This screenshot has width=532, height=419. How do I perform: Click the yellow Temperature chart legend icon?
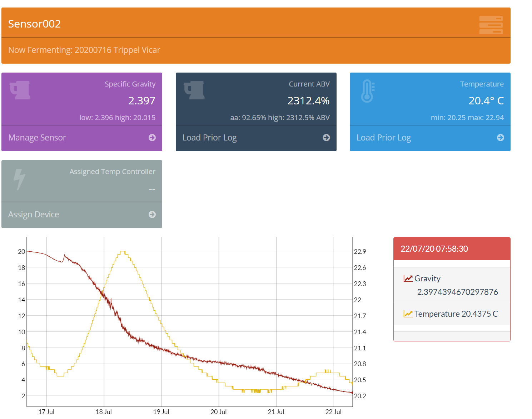(408, 314)
